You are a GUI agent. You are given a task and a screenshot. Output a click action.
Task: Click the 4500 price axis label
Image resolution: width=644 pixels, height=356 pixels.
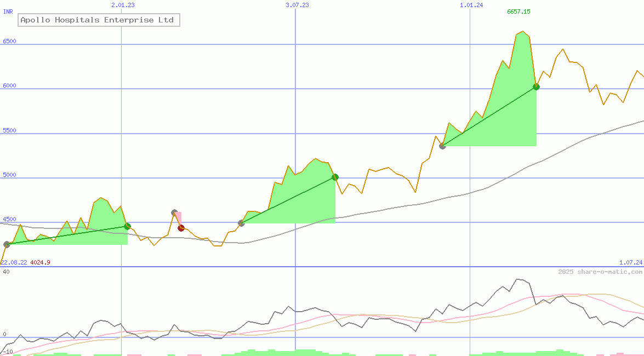9,219
